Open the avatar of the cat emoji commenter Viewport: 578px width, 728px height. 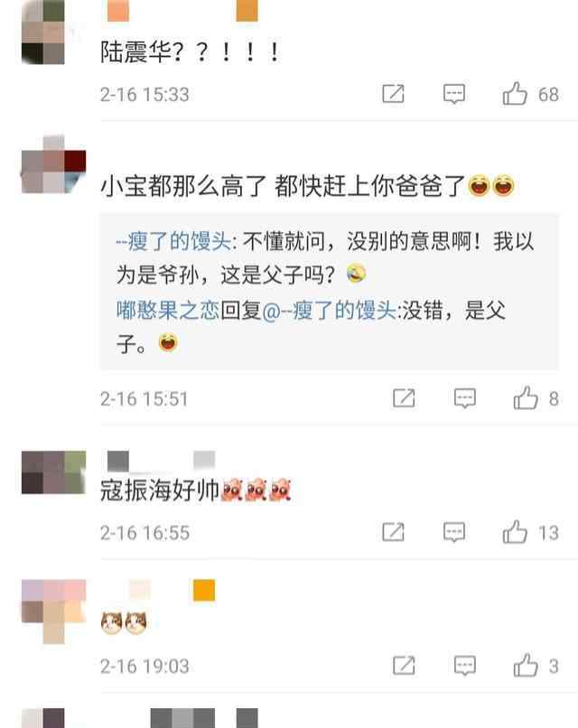[x=53, y=611]
